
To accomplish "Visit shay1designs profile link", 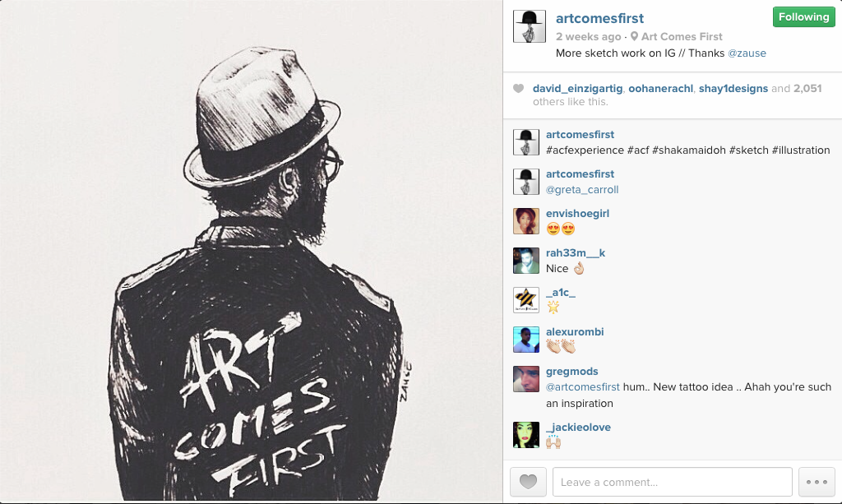I will tap(733, 89).
